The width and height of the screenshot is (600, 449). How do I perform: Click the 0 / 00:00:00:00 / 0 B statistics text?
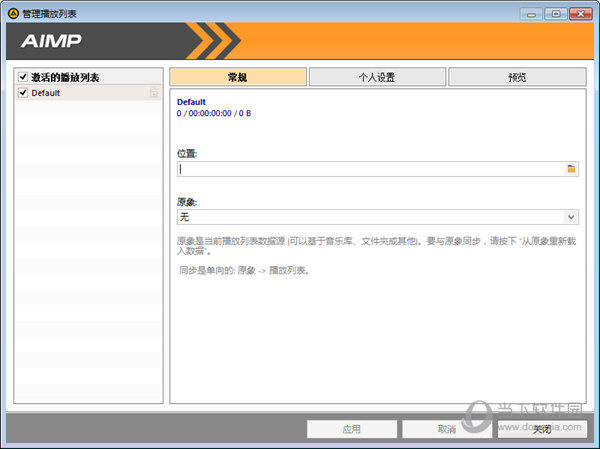[x=214, y=113]
